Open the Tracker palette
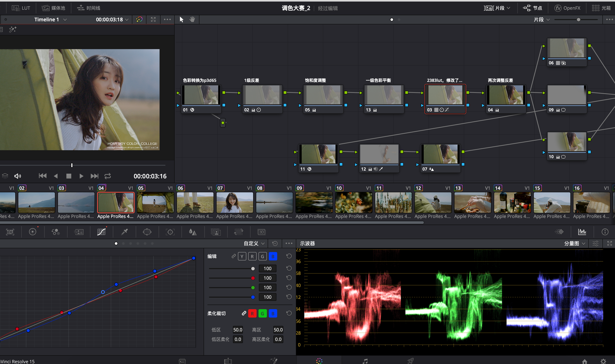Viewport: 615px width, 364px height. coord(170,232)
